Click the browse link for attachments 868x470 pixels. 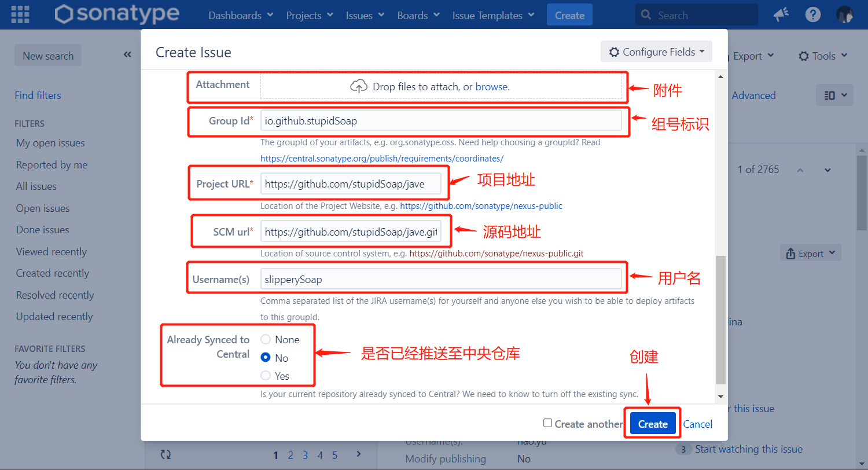pos(491,87)
